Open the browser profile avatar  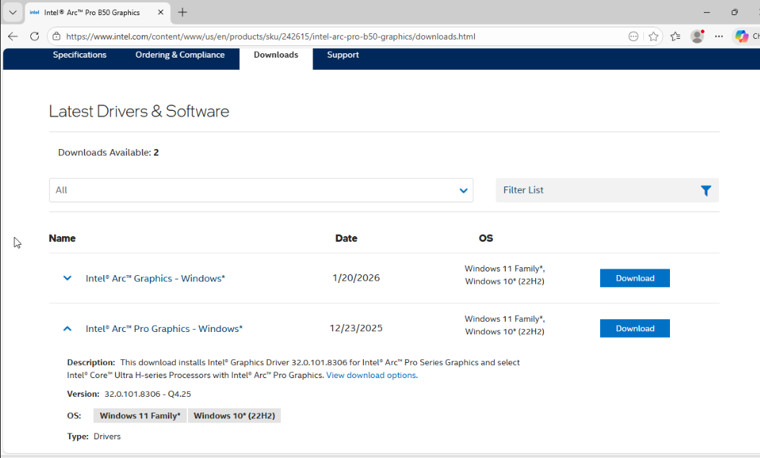697,36
